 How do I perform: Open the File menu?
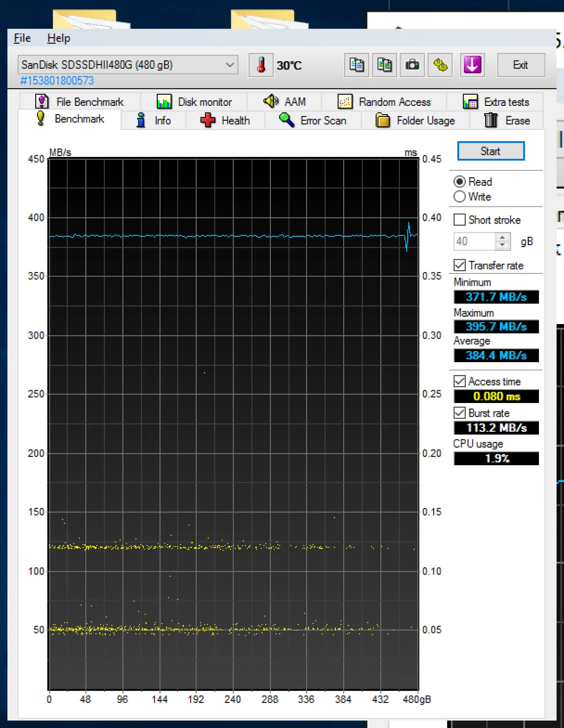tap(22, 38)
